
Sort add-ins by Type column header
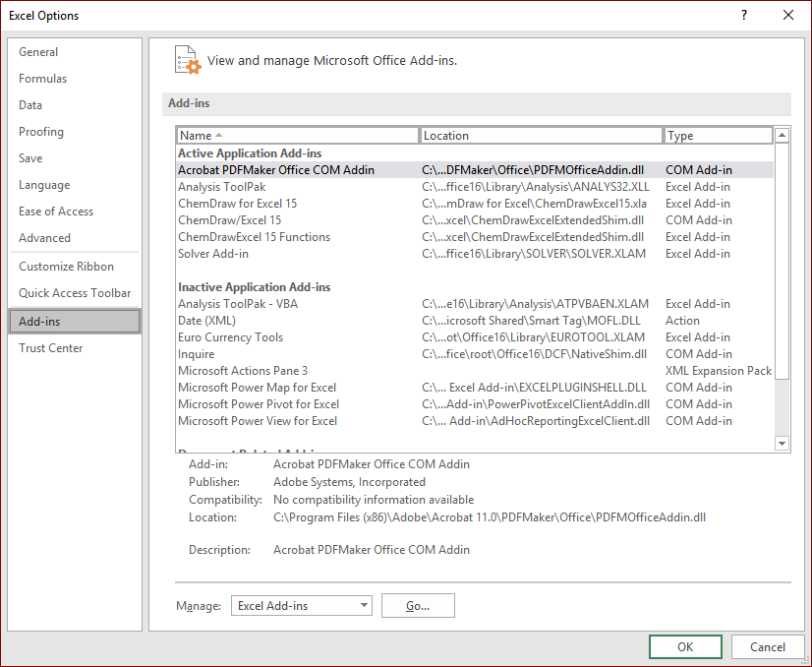pyautogui.click(x=719, y=135)
